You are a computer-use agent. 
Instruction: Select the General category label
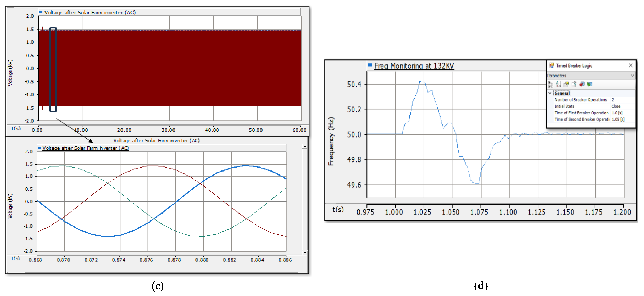[x=562, y=93]
